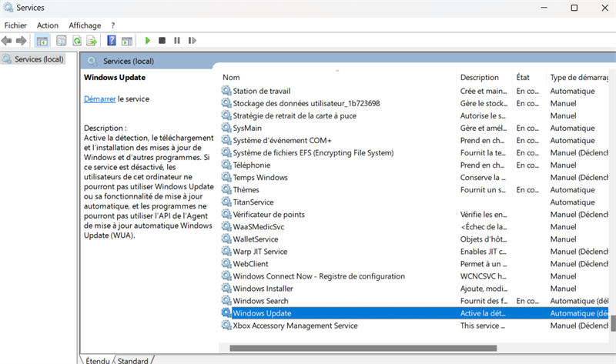Sort by the Type de démarrage column header
The width and height of the screenshot is (616, 364).
coord(579,78)
